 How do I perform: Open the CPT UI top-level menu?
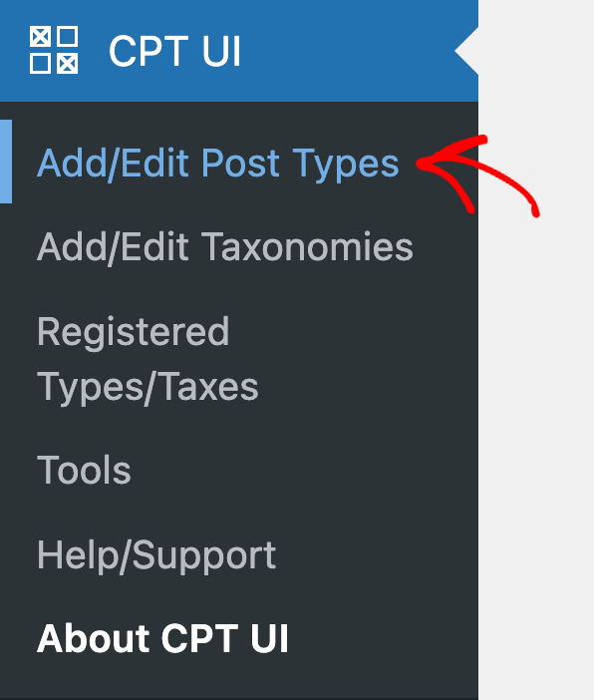(x=175, y=51)
